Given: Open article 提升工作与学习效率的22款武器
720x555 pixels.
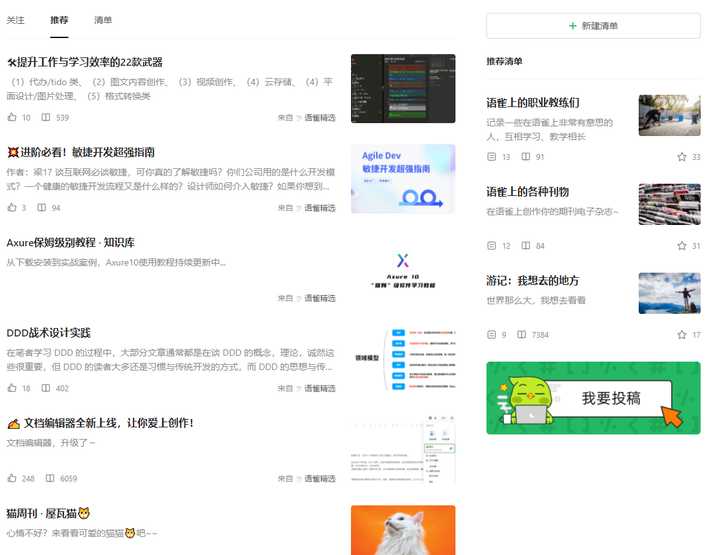Looking at the screenshot, I should tap(85, 62).
